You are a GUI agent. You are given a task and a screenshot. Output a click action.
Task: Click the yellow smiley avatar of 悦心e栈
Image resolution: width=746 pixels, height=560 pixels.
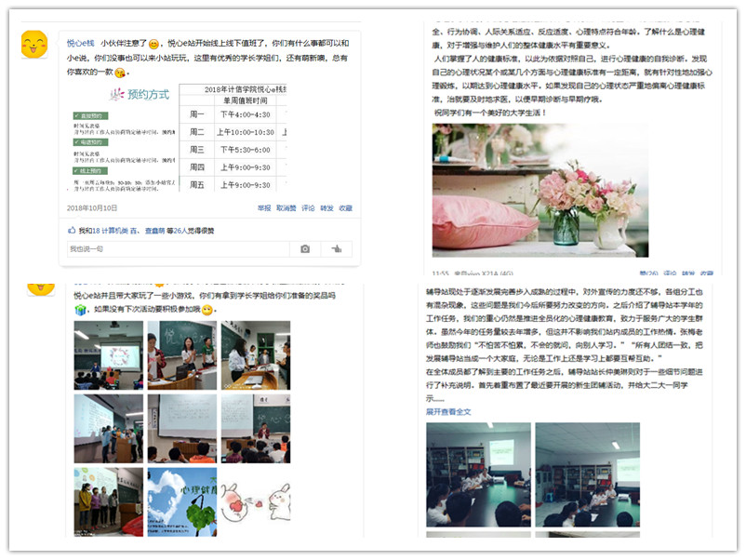point(34,45)
